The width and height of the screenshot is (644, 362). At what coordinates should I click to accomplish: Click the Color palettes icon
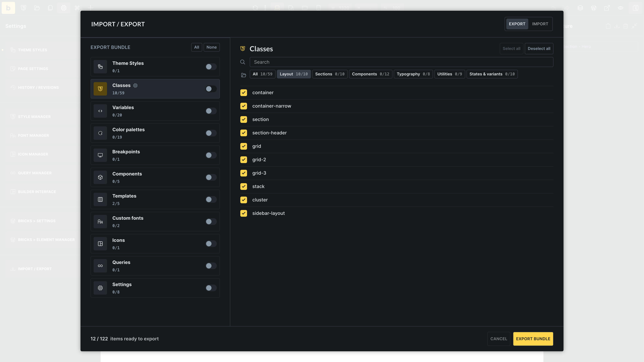coord(100,133)
